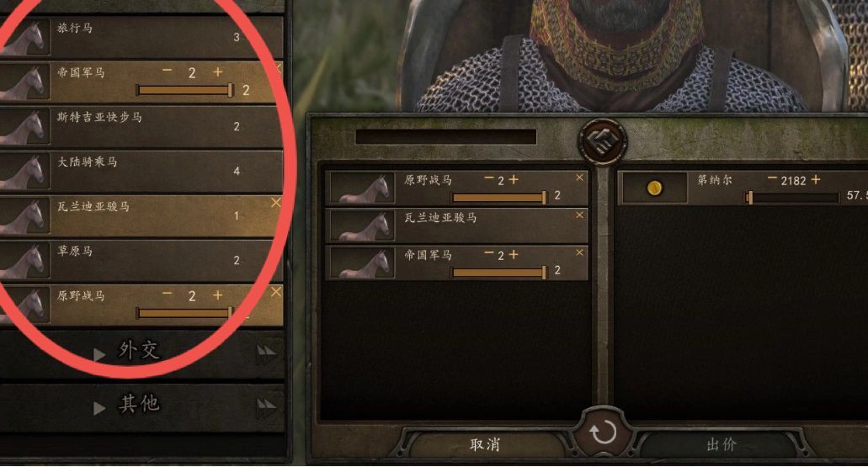Select the 大陆骑乘马 row
Viewport: 868px width, 467px height.
141,171
